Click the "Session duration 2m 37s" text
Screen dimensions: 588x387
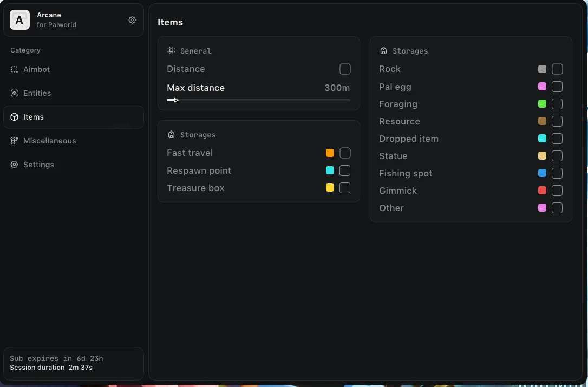point(51,368)
